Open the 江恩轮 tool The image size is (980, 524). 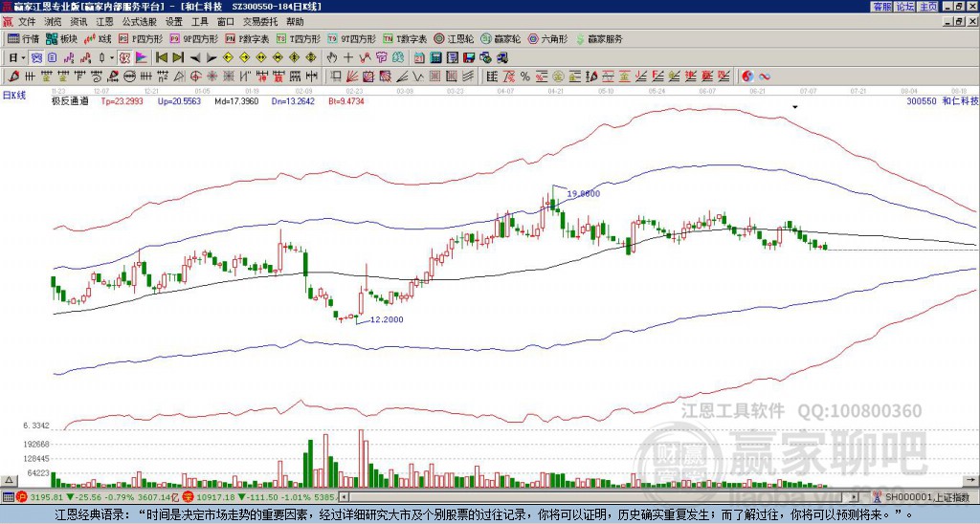(x=454, y=38)
